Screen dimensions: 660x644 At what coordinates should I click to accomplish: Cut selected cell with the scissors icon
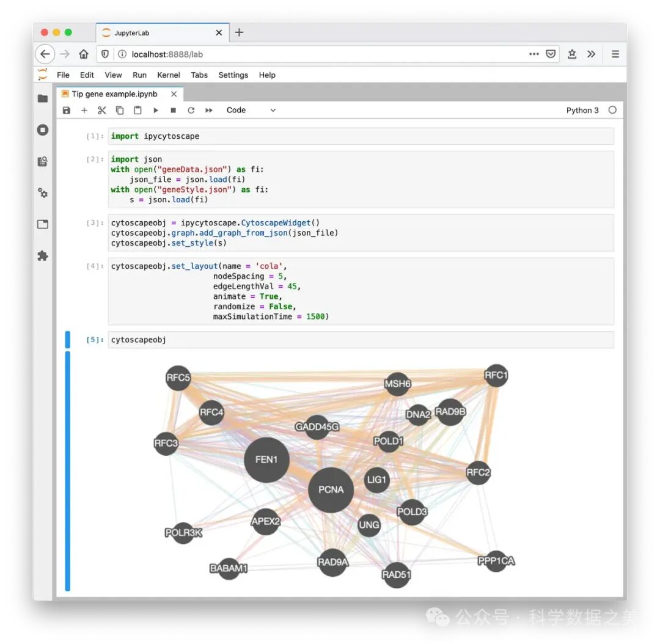click(102, 111)
